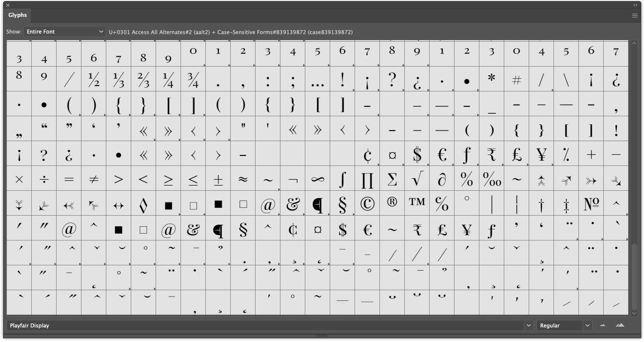Open the Show Entire Font dropdown
This screenshot has height=342, width=644.
(65, 32)
